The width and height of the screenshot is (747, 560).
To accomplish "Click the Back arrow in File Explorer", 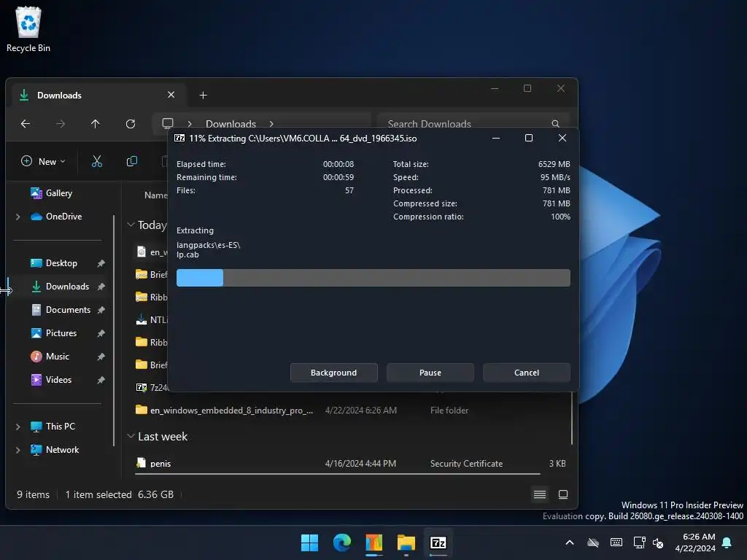I will tap(26, 124).
